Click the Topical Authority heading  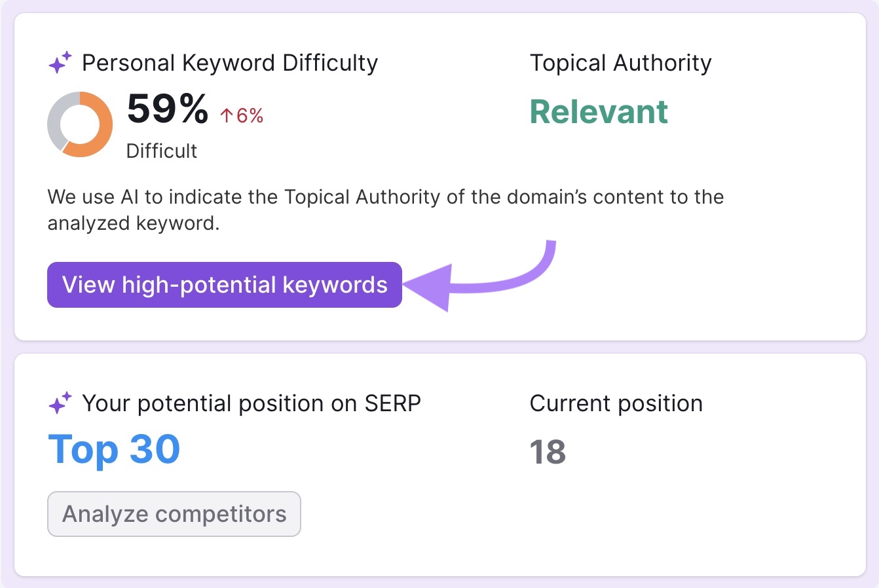click(620, 62)
